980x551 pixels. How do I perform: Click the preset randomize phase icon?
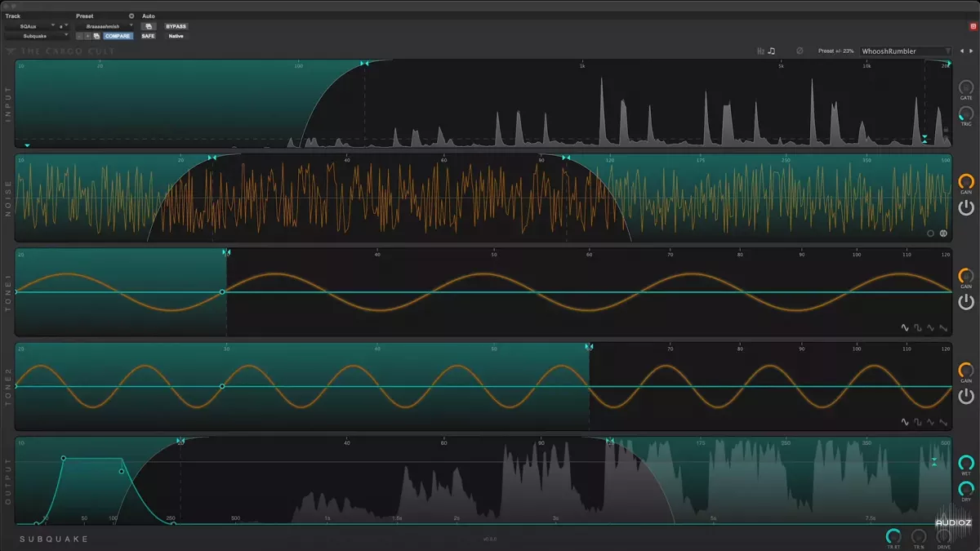point(800,51)
